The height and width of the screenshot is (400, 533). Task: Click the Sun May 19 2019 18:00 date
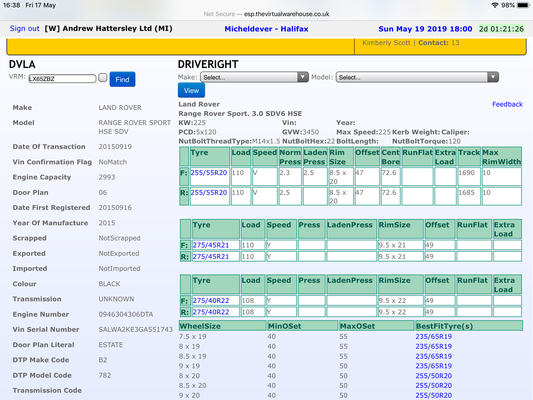click(x=425, y=29)
